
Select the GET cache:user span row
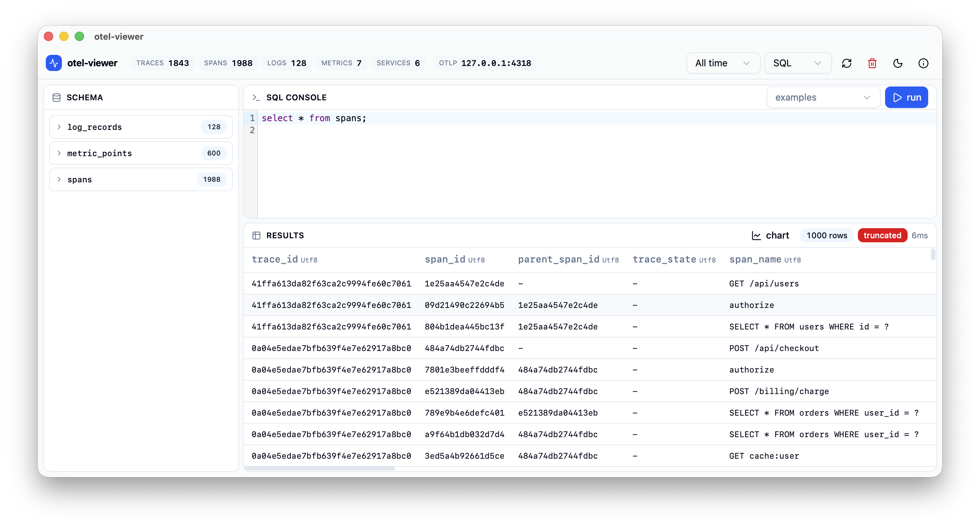pos(590,456)
